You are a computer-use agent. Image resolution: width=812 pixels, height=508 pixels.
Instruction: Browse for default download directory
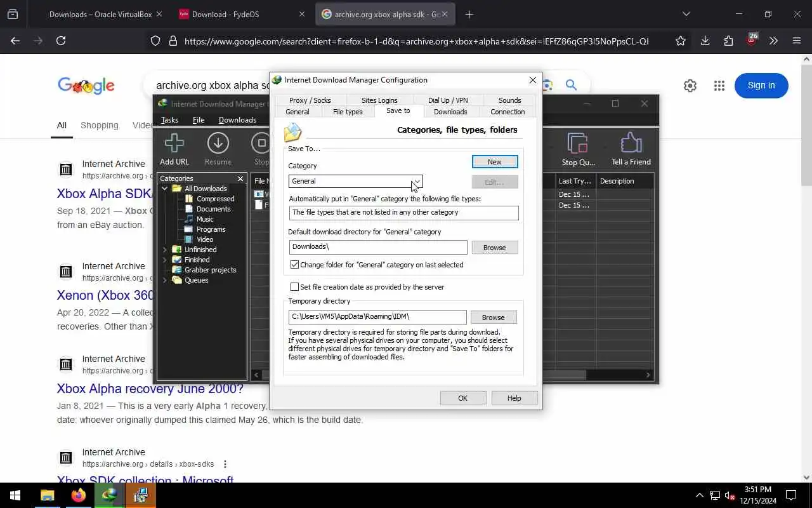point(494,248)
